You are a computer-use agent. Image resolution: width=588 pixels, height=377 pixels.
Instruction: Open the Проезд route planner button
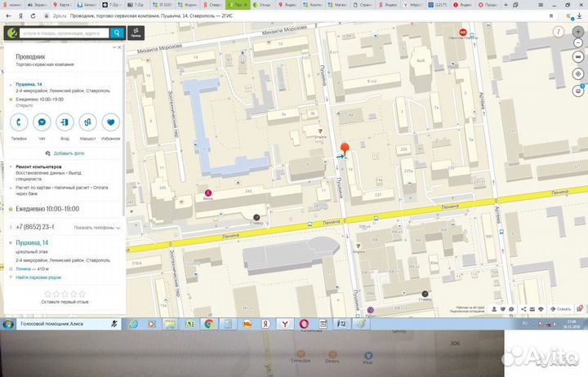(136, 33)
